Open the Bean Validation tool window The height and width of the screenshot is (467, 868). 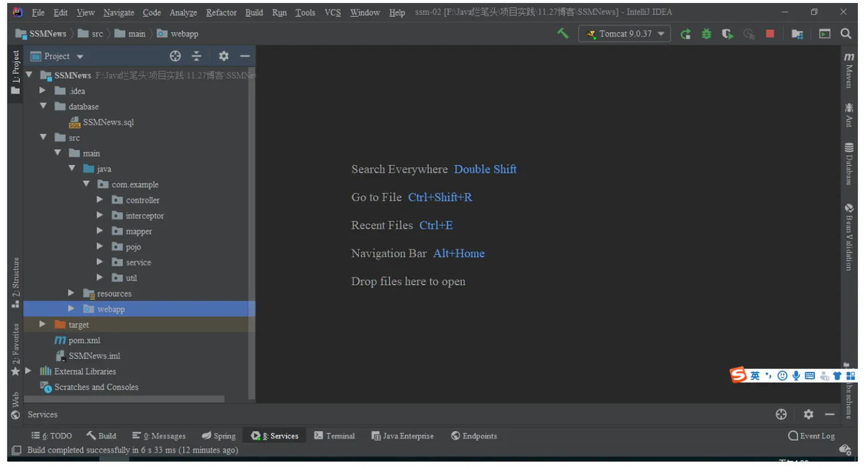849,237
